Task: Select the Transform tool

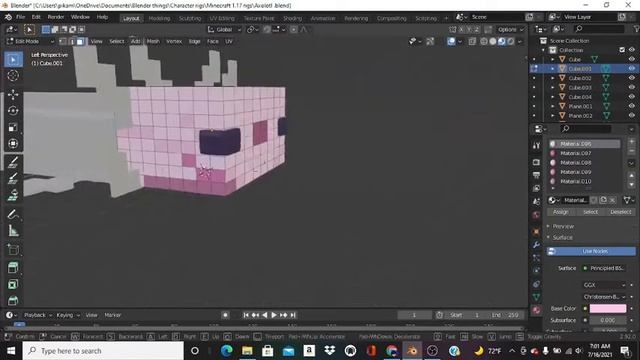Action: tap(13, 143)
